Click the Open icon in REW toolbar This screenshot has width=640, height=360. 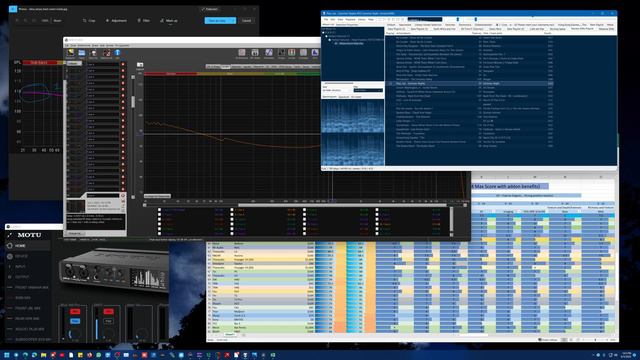pyautogui.click(x=82, y=53)
